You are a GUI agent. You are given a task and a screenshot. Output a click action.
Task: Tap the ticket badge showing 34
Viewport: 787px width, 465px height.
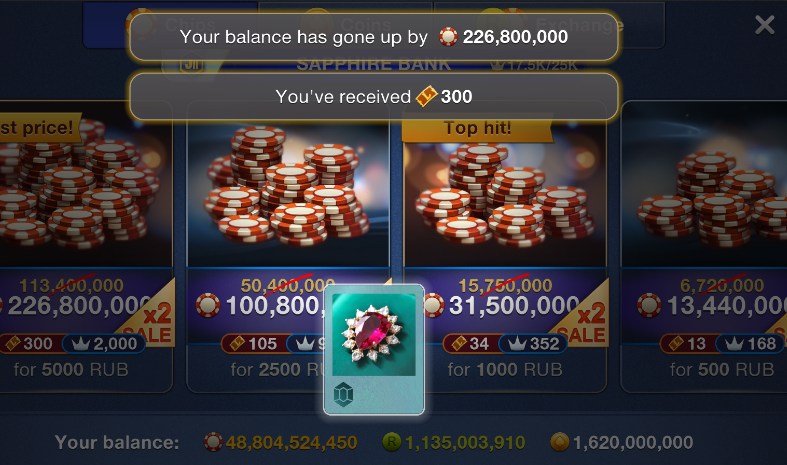[x=472, y=343]
